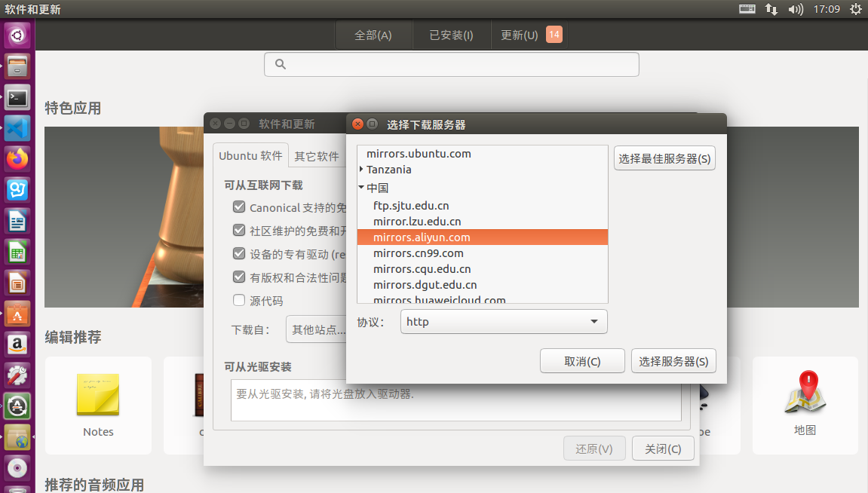
Task: Toggle 设备的专有驱动 checkbox
Action: pos(239,253)
